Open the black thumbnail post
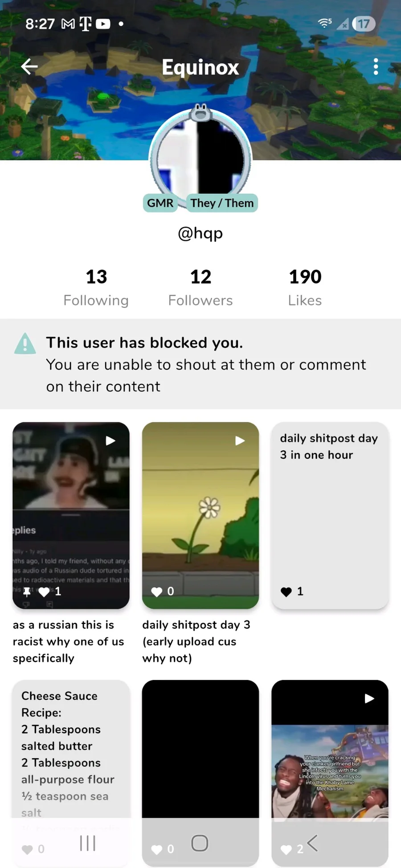 [x=200, y=748]
